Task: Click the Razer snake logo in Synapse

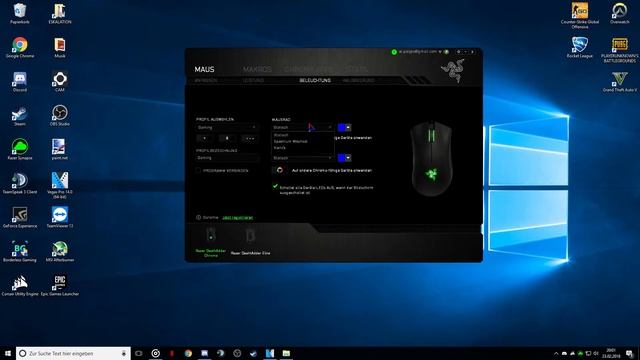Action: [453, 70]
